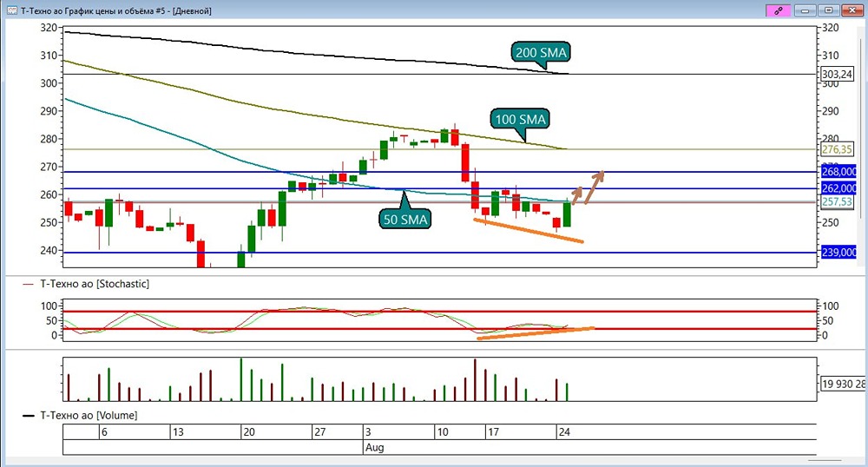Click the pink chain link anchor button
Image resolution: width=868 pixels, height=467 pixels.
click(x=779, y=10)
